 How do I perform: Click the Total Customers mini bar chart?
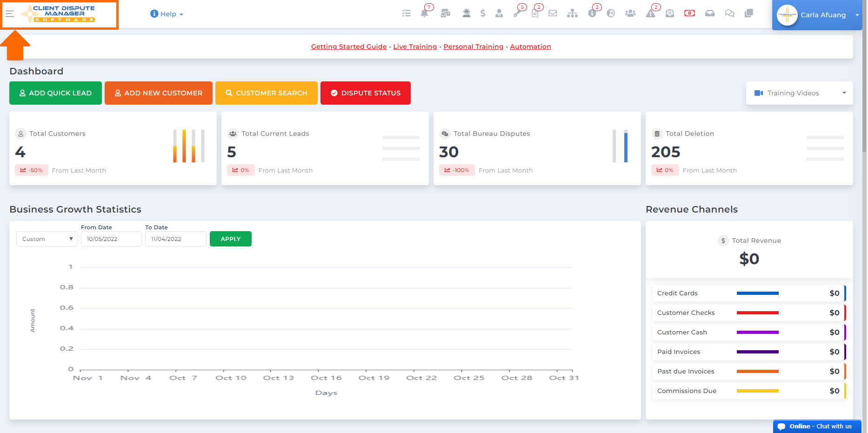(x=189, y=146)
